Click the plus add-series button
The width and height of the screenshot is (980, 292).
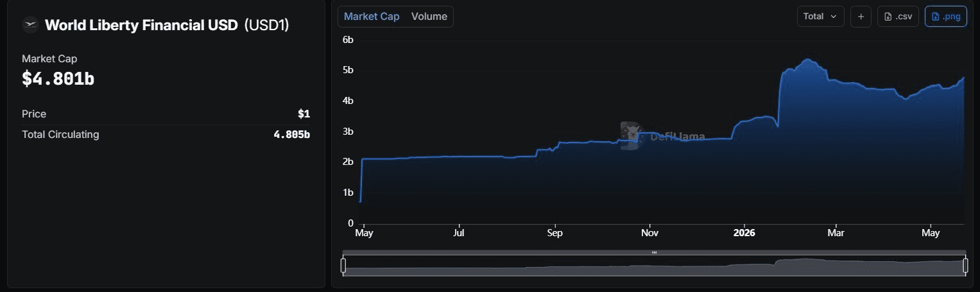[x=861, y=17]
